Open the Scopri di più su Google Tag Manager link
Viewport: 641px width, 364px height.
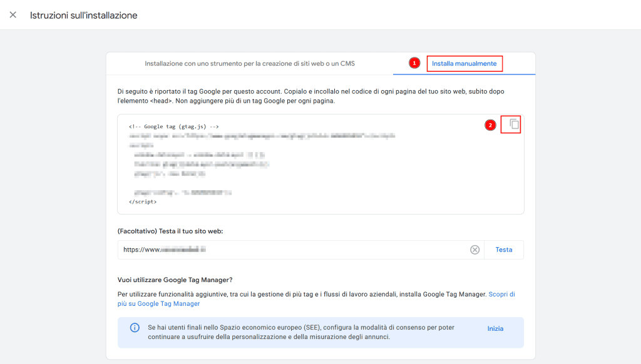pyautogui.click(x=168, y=303)
